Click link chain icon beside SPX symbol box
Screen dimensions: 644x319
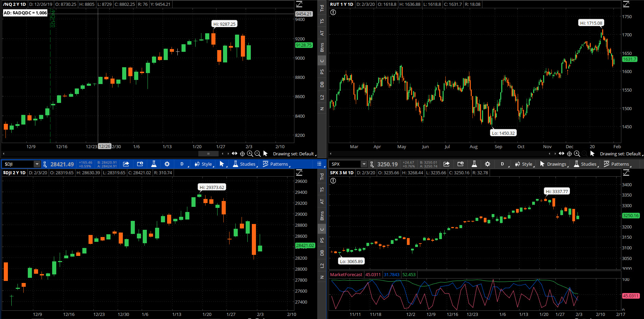point(372,164)
